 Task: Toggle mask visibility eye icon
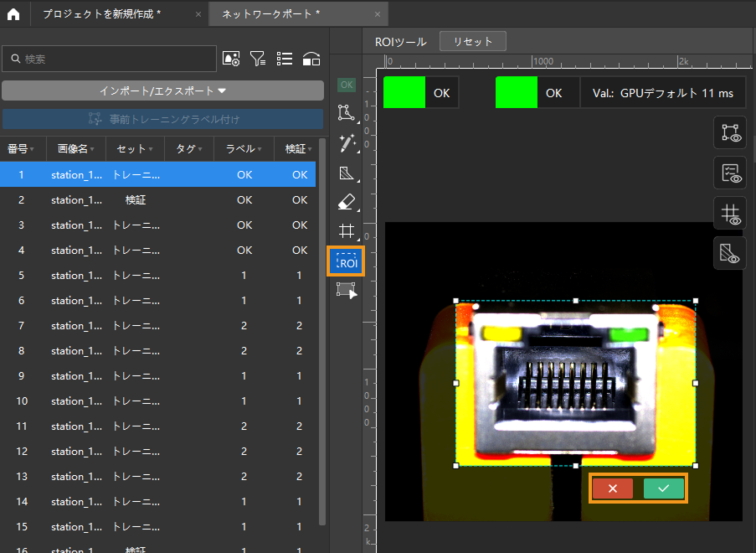729,253
